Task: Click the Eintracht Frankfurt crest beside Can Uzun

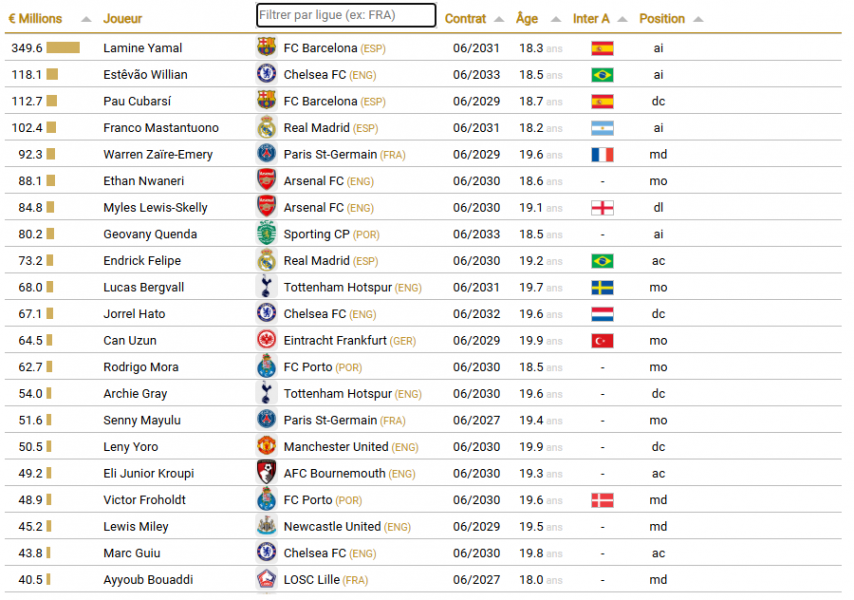Action: click(x=266, y=340)
